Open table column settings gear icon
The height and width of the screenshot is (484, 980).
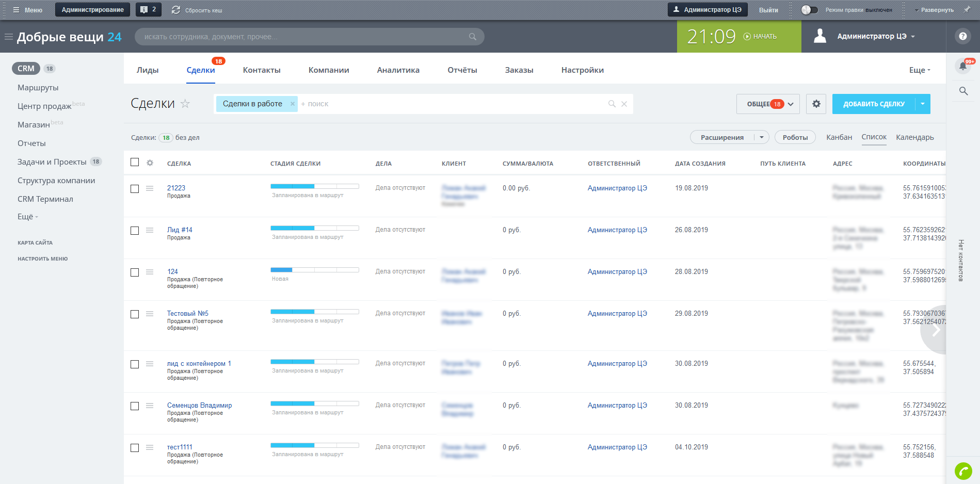pos(150,163)
